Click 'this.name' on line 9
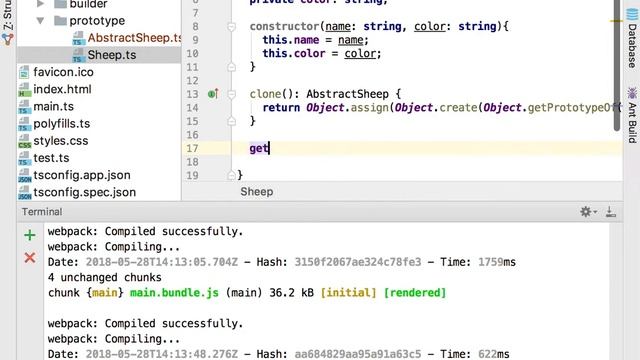Viewport: 640px width, 360px height. (x=291, y=40)
